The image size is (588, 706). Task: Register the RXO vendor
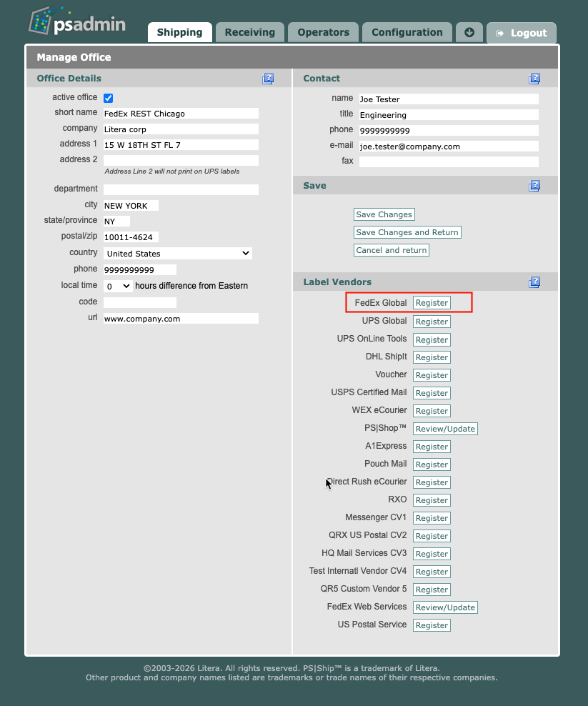coord(432,500)
